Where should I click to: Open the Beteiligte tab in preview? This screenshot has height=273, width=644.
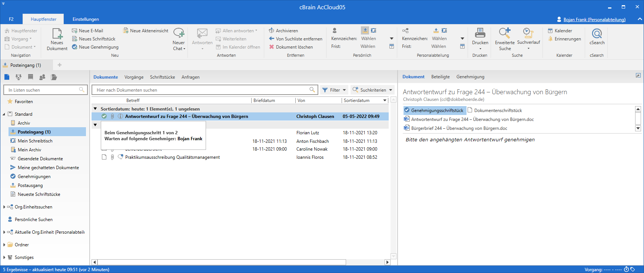click(x=440, y=77)
